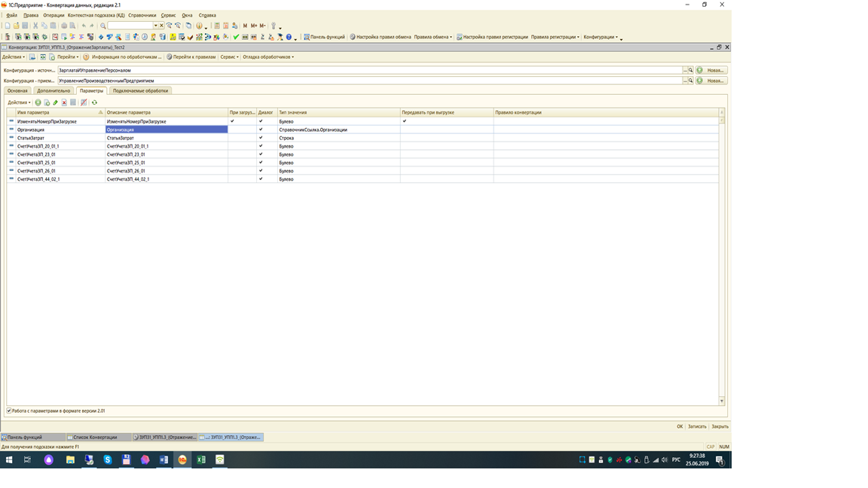
Task: Toggle the Диалог check for СчетУчетаЗП_20_01_1 row
Action: 261,146
